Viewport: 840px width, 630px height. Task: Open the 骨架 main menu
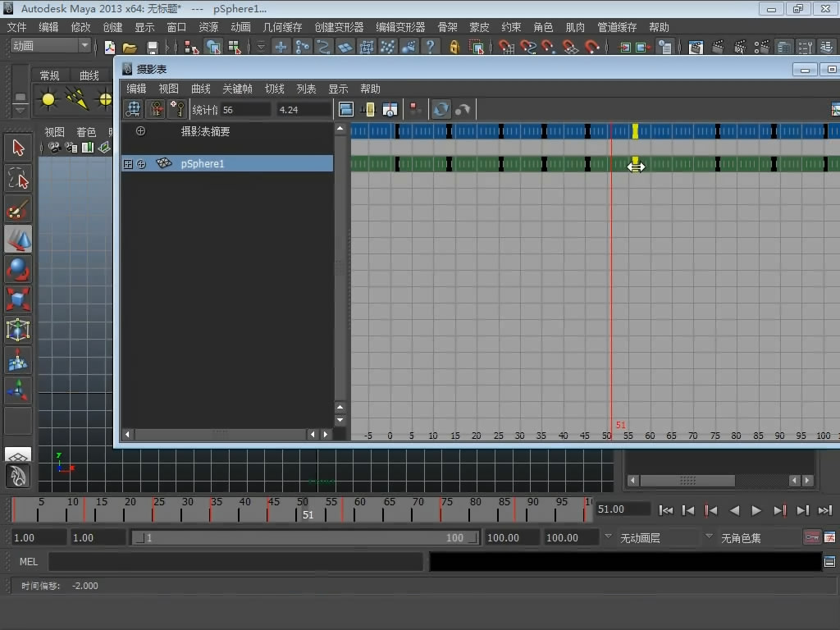pos(447,27)
